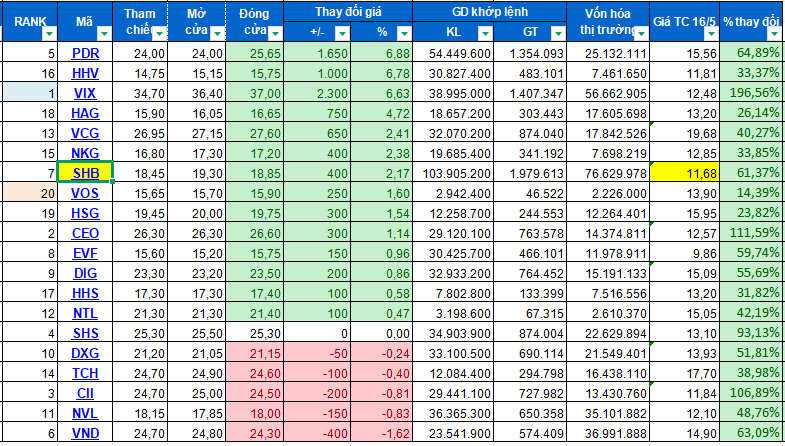Open the HAG ticker link
The image size is (785, 446).
85,113
